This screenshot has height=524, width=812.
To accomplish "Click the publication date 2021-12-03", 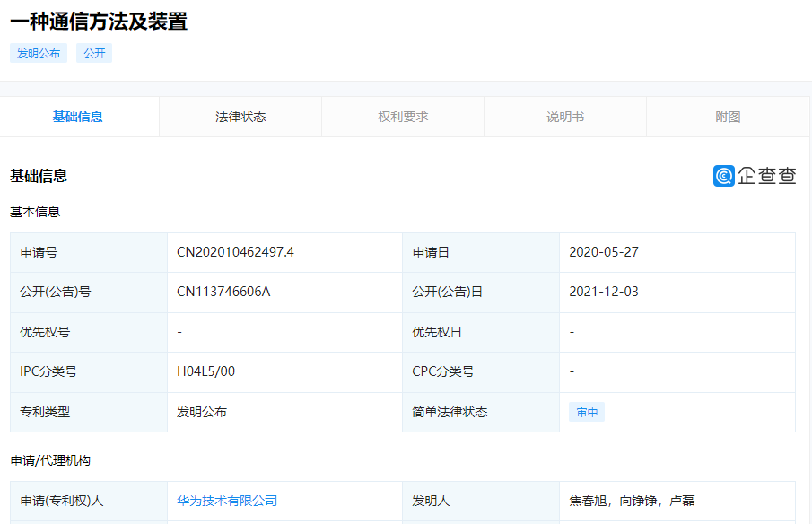I will [x=603, y=292].
